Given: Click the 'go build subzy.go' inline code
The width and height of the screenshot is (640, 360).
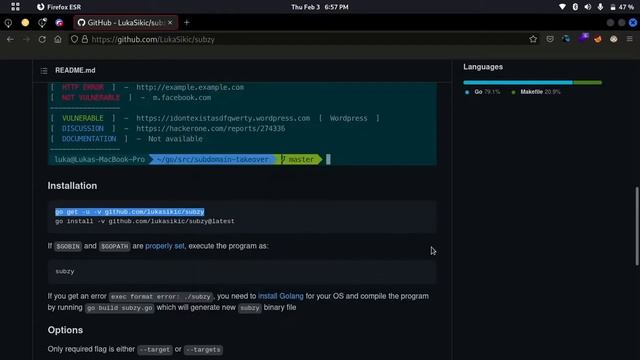Looking at the screenshot, I should [x=120, y=308].
